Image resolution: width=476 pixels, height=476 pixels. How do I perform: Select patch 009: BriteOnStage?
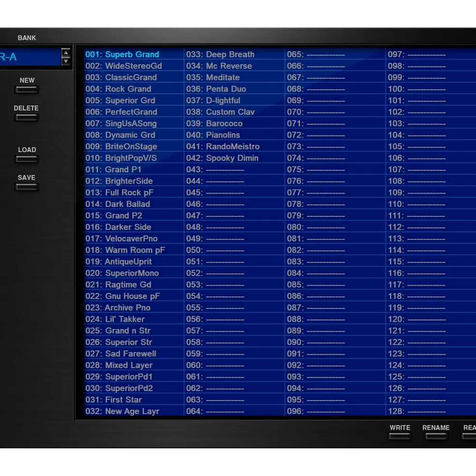tap(134, 146)
